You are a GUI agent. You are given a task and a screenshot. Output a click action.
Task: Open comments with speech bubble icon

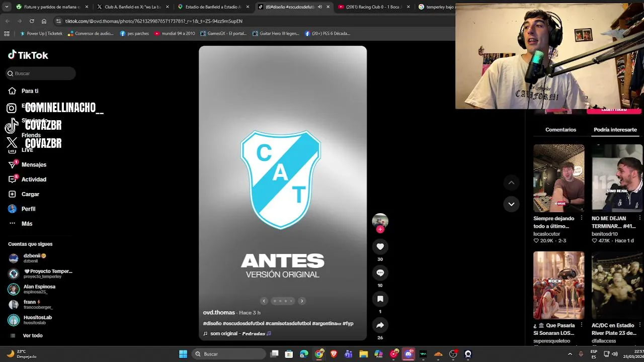point(380,273)
